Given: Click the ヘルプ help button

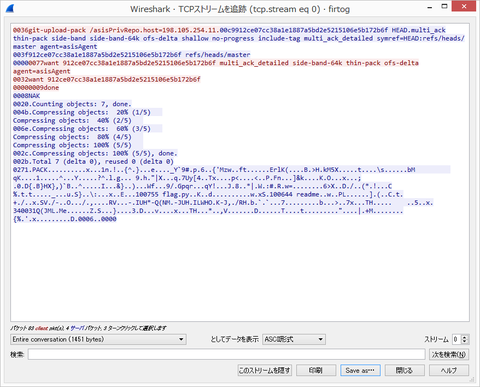Looking at the screenshot, I should tap(449, 370).
